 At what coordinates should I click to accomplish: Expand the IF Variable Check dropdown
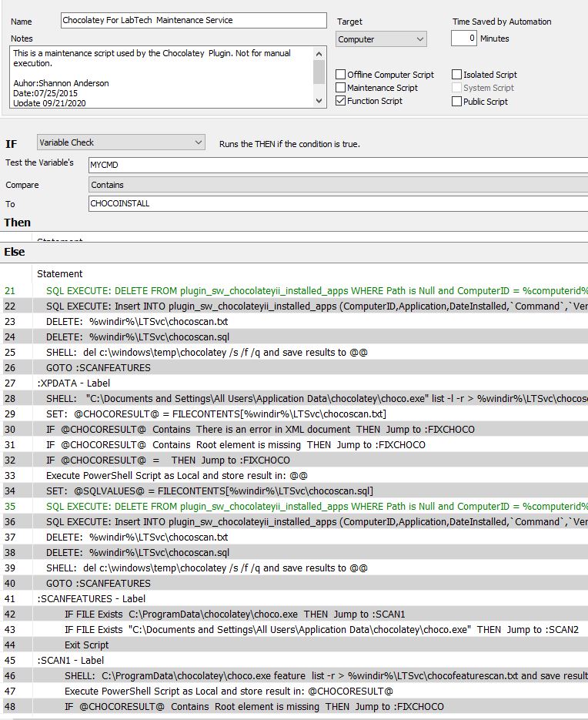pos(121,142)
